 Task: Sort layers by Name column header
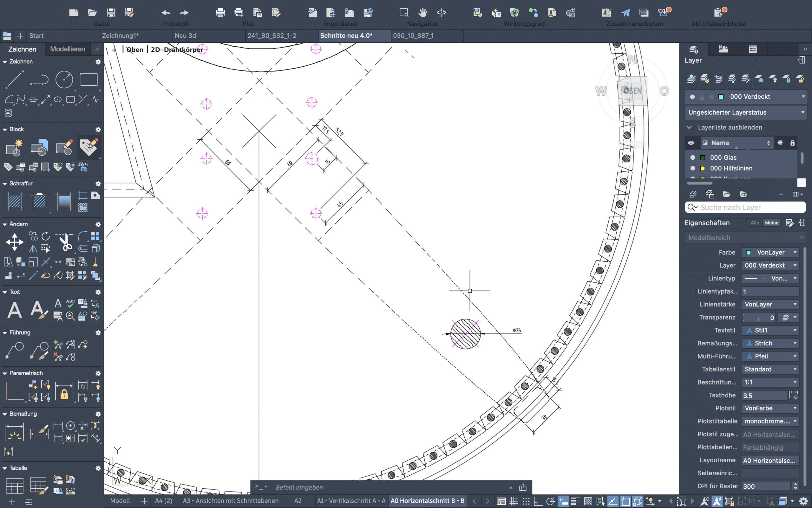[x=737, y=143]
